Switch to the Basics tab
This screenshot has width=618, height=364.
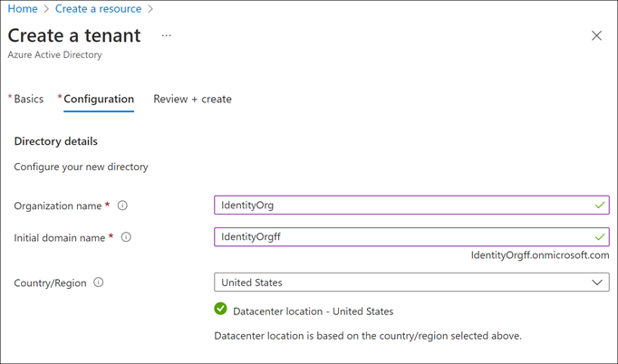[x=28, y=99]
